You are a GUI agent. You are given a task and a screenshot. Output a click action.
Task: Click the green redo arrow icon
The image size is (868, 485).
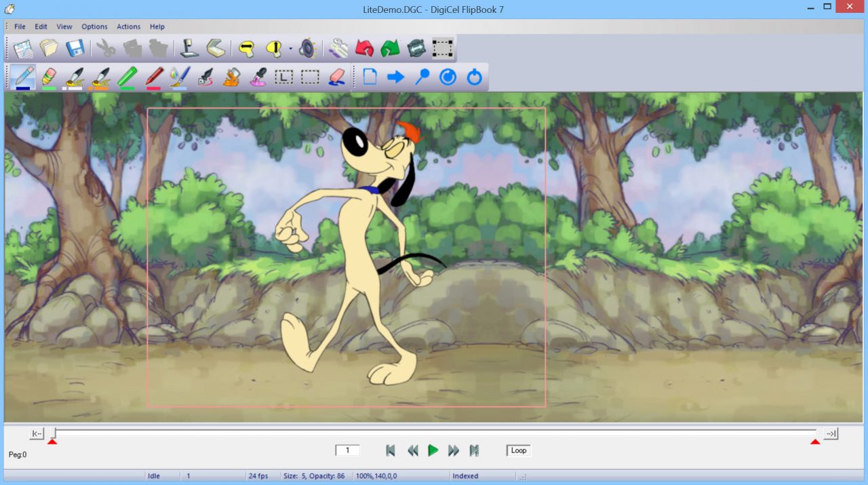390,48
